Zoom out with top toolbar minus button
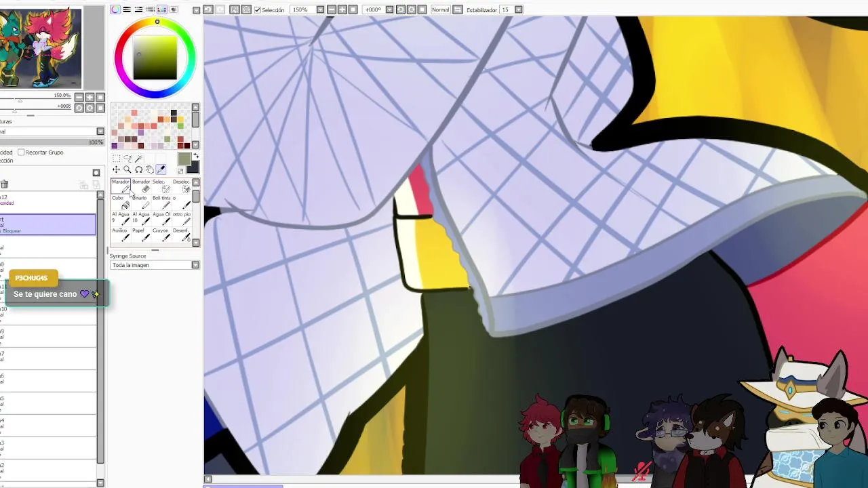 click(332, 9)
